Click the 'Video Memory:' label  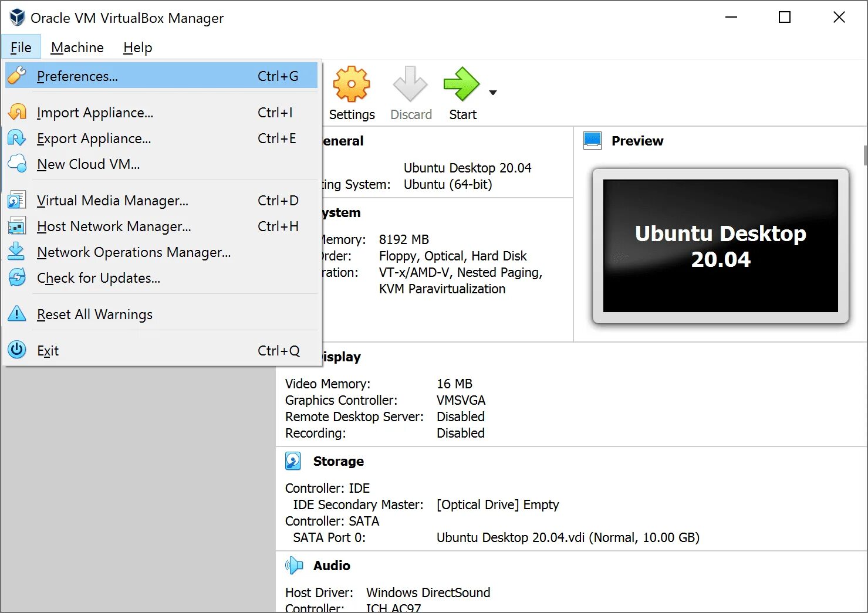[327, 384]
